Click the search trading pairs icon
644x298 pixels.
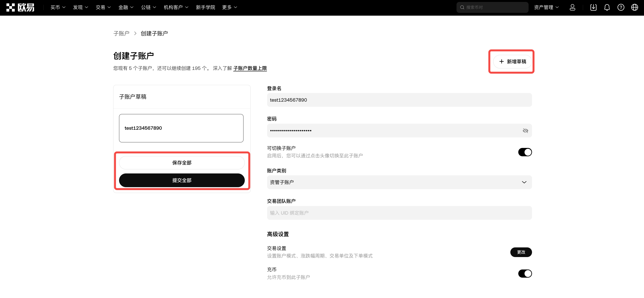tap(462, 7)
